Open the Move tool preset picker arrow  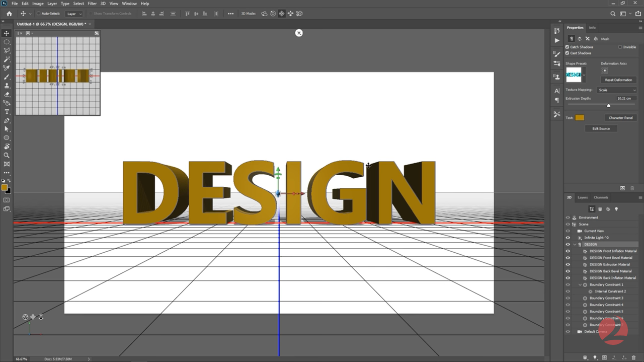coord(30,14)
